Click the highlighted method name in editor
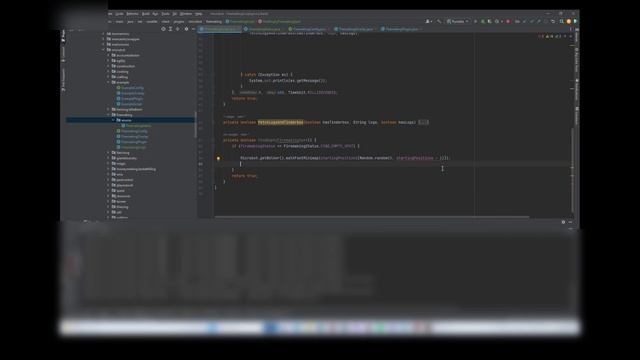Image resolution: width=640 pixels, height=360 pixels. (x=280, y=122)
